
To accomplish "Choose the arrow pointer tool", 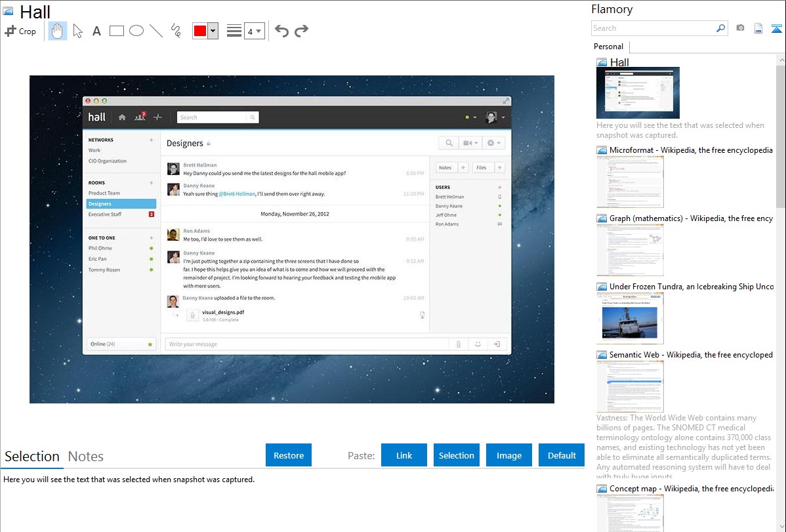I will pos(77,31).
